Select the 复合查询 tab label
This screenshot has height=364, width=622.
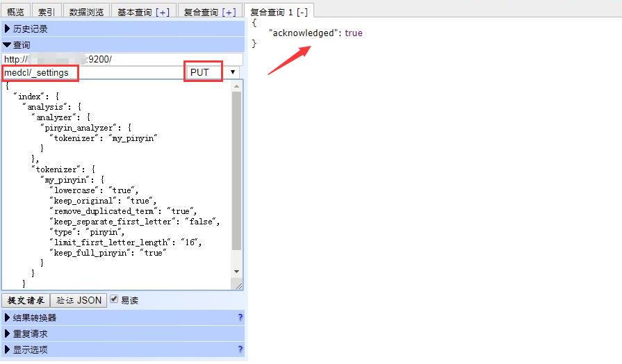[x=201, y=13]
